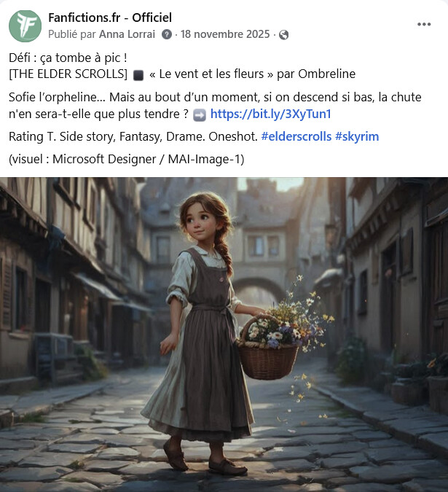The width and height of the screenshot is (448, 492).
Task: Click the question mark icon beside Anna Lorrai
Action: point(167,34)
